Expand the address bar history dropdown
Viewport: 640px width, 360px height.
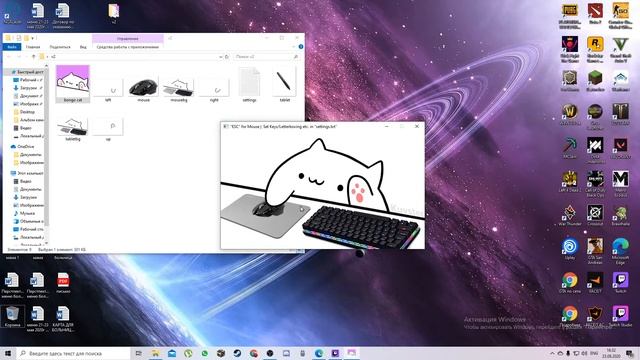click(220, 57)
